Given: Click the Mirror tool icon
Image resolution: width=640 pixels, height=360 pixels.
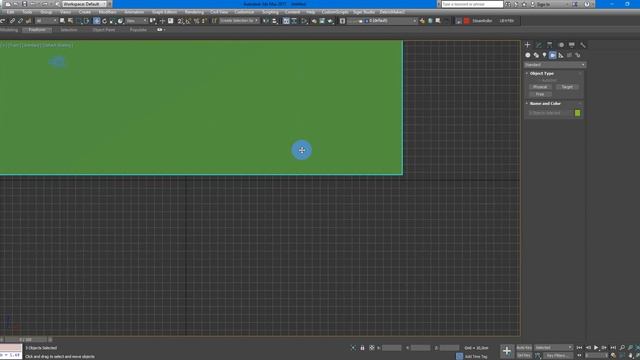Looking at the screenshot, I should coord(266,20).
